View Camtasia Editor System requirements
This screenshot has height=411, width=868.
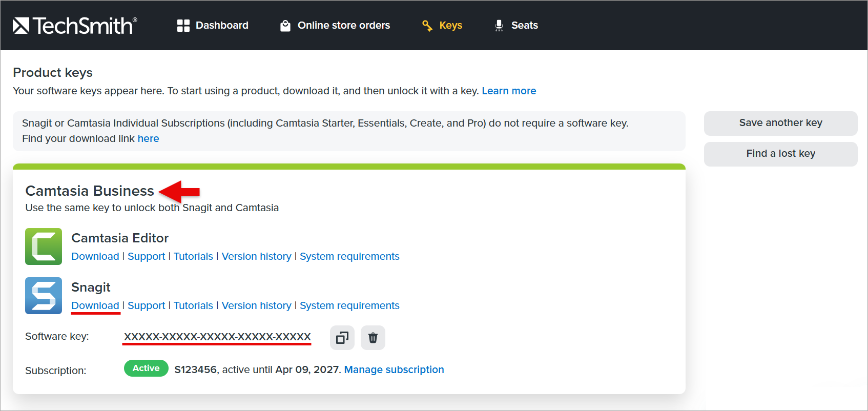349,256
